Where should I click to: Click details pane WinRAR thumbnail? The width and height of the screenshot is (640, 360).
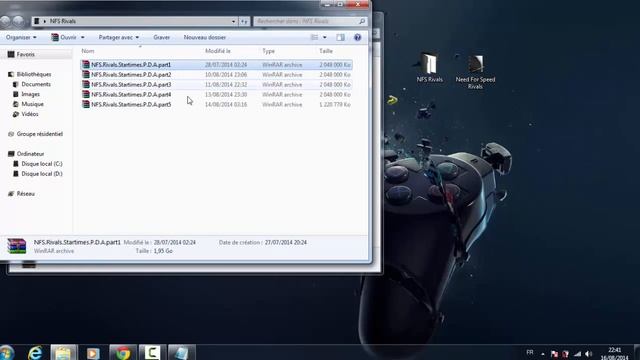pos(17,246)
